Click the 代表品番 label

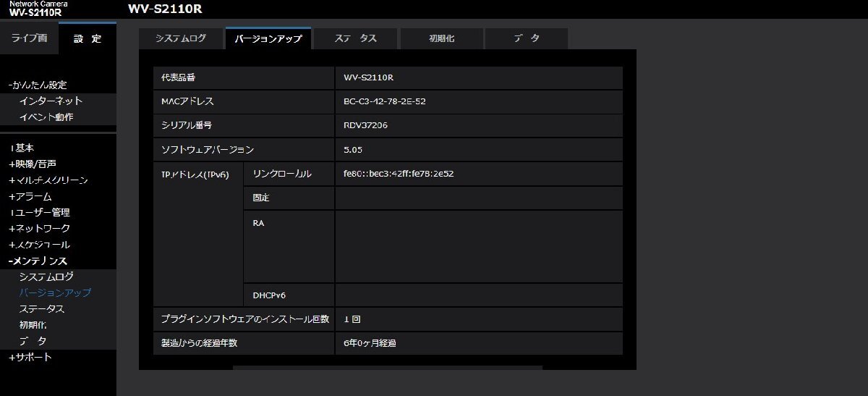(x=179, y=77)
